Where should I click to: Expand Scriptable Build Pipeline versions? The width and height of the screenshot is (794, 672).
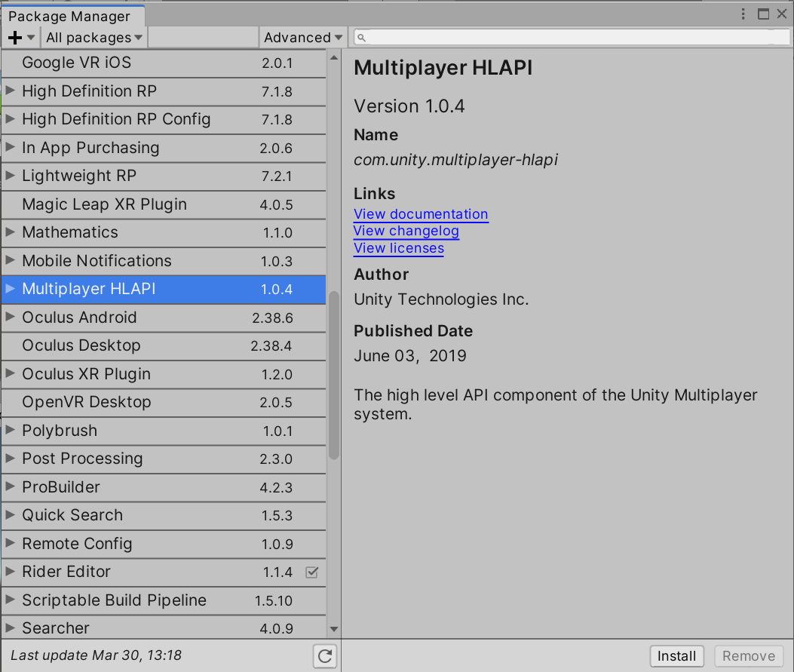(10, 600)
